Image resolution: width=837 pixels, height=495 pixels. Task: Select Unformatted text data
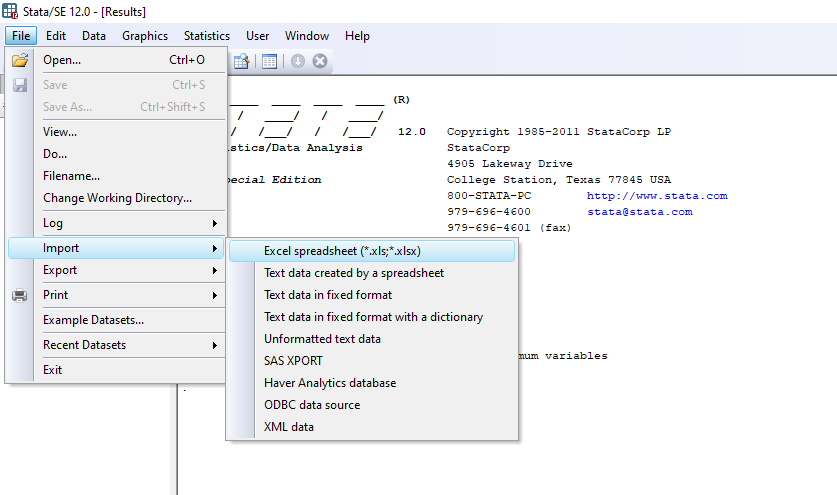click(372, 339)
